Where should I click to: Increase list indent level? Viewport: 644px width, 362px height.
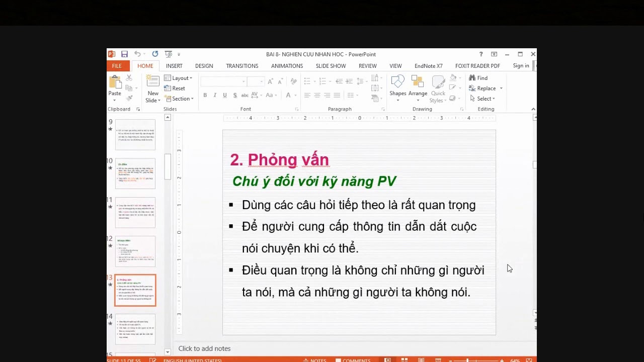pyautogui.click(x=349, y=81)
